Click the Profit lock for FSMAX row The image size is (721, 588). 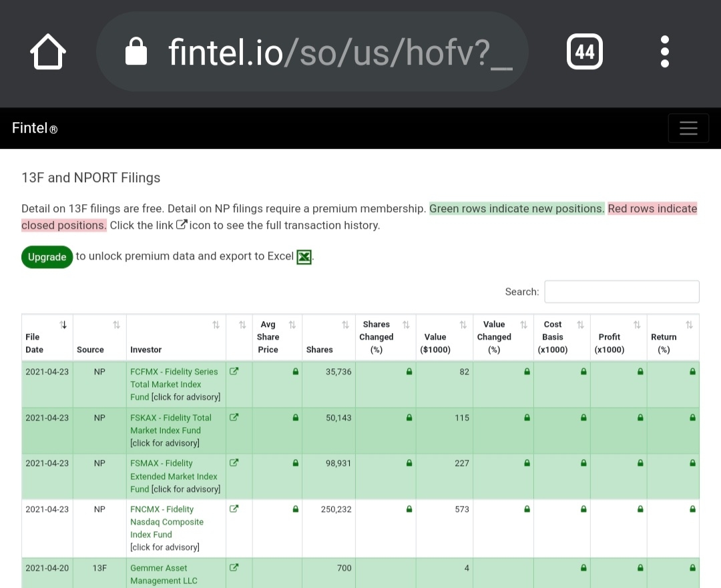640,463
